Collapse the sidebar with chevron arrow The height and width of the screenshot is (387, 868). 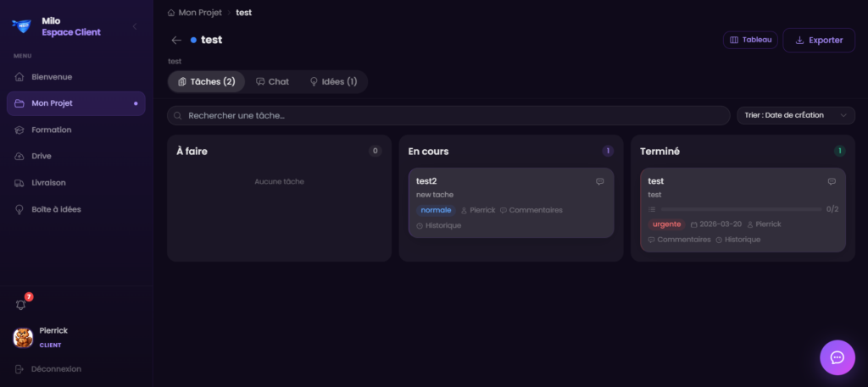click(134, 27)
